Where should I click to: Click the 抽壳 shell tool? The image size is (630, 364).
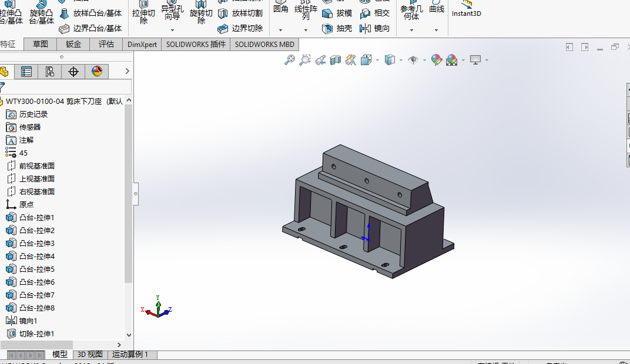pyautogui.click(x=337, y=28)
